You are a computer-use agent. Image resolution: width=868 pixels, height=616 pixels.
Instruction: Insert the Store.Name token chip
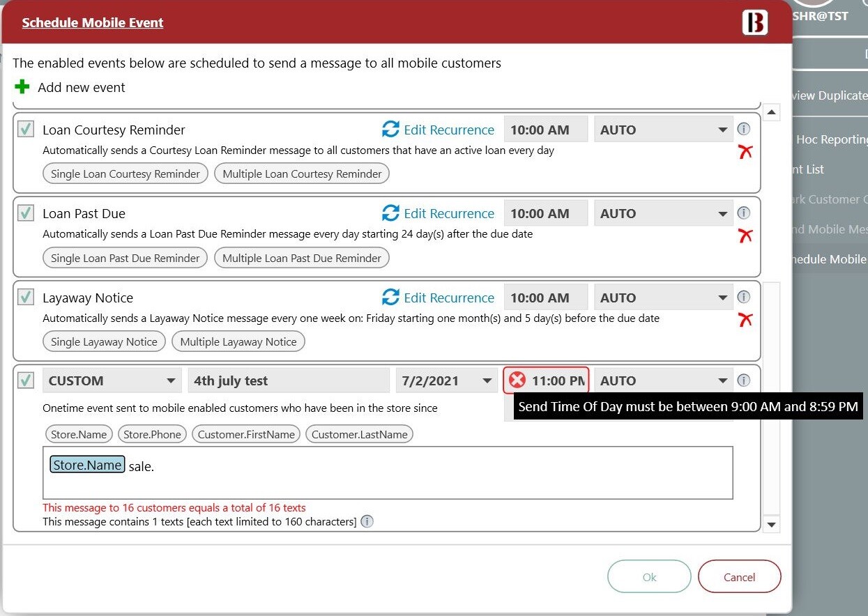[x=79, y=434]
